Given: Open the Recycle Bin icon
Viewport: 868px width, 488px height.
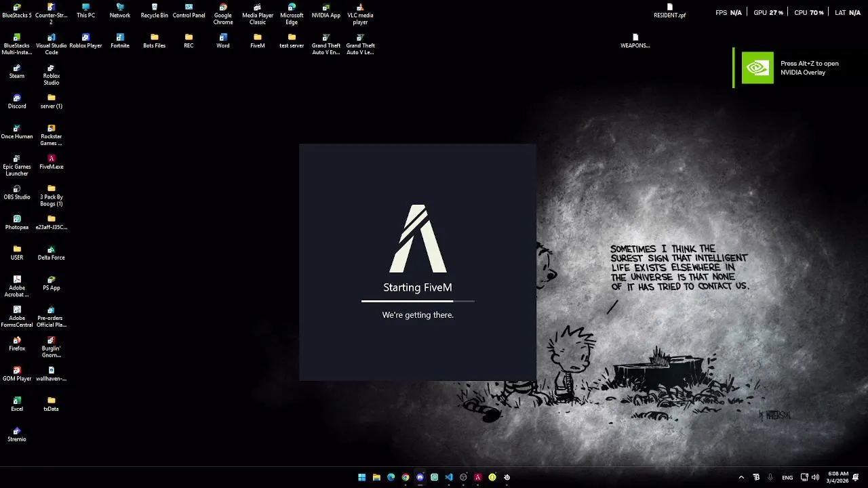Looking at the screenshot, I should (x=155, y=12).
